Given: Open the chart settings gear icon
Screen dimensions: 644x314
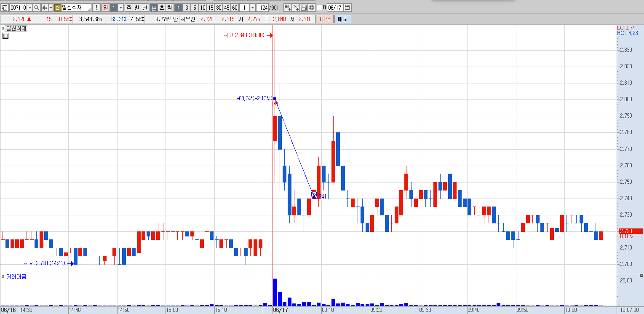Looking at the screenshot, I should (x=311, y=8).
